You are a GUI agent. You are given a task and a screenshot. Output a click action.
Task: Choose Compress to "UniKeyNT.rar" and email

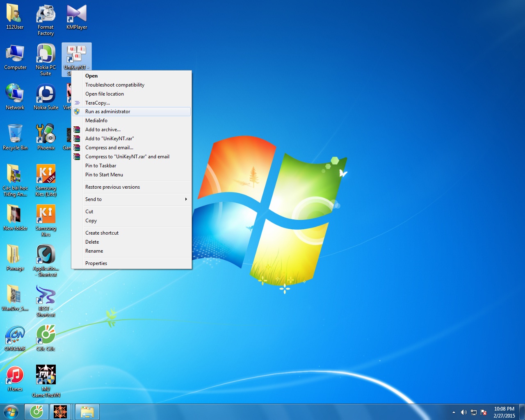click(131, 157)
